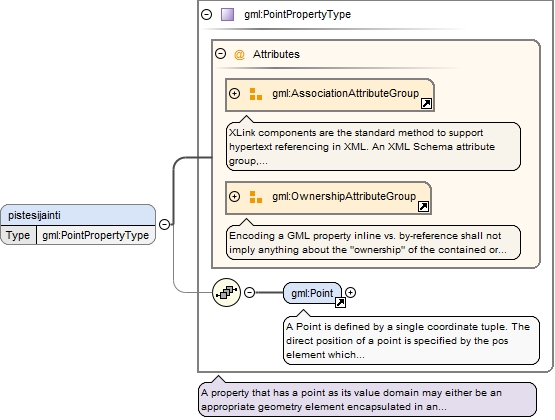Follow the gml:OwnershipAttributeGroup reference arrow
This screenshot has width=555, height=420.
[x=423, y=206]
